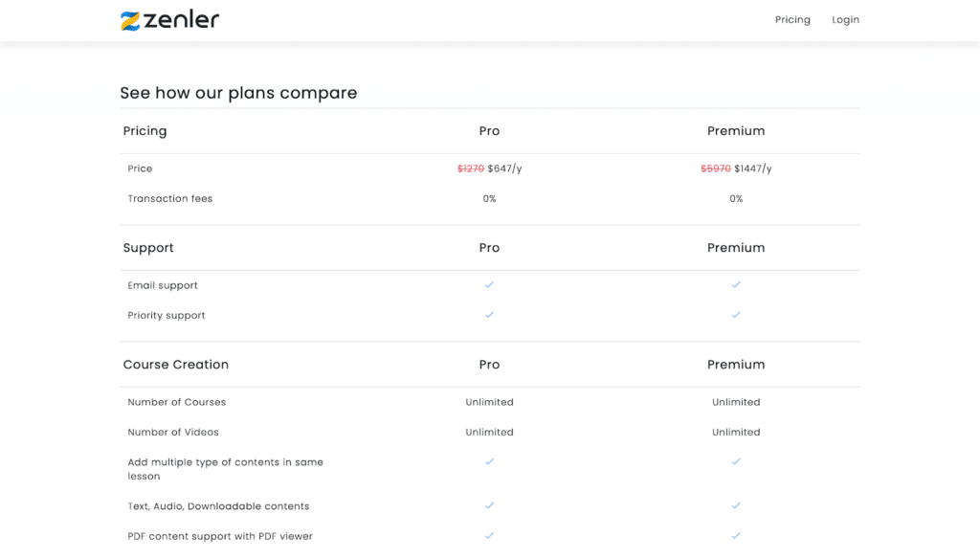Image resolution: width=980 pixels, height=559 pixels.
Task: Click Pro checkmark for multiple content types
Action: pyautogui.click(x=489, y=461)
